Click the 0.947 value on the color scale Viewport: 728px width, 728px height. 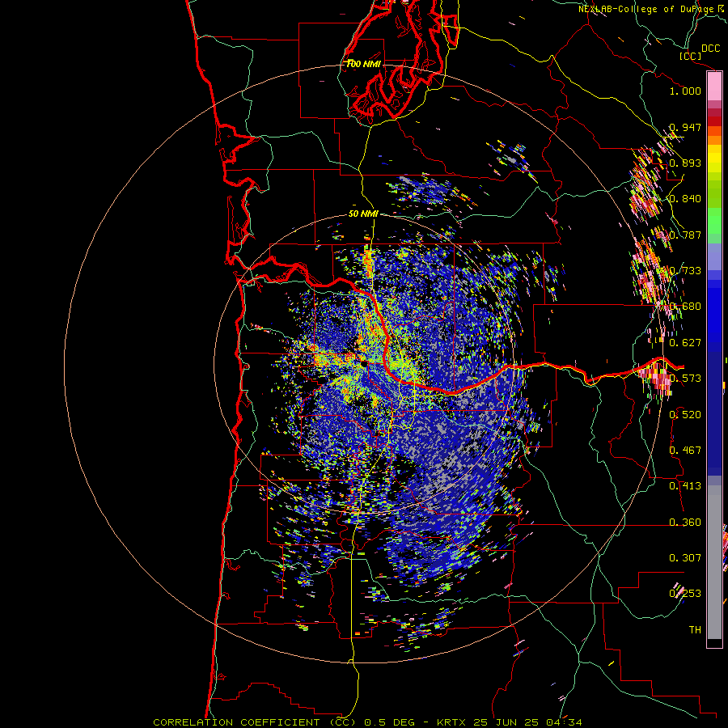point(685,127)
